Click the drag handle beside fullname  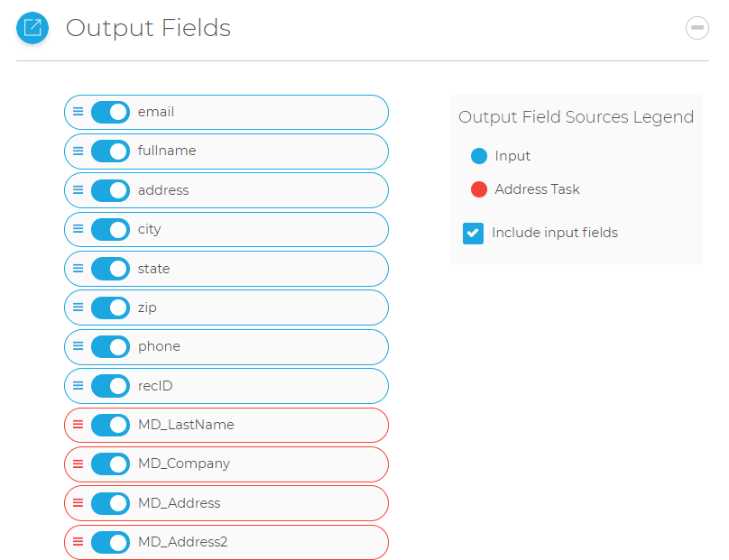pyautogui.click(x=78, y=151)
